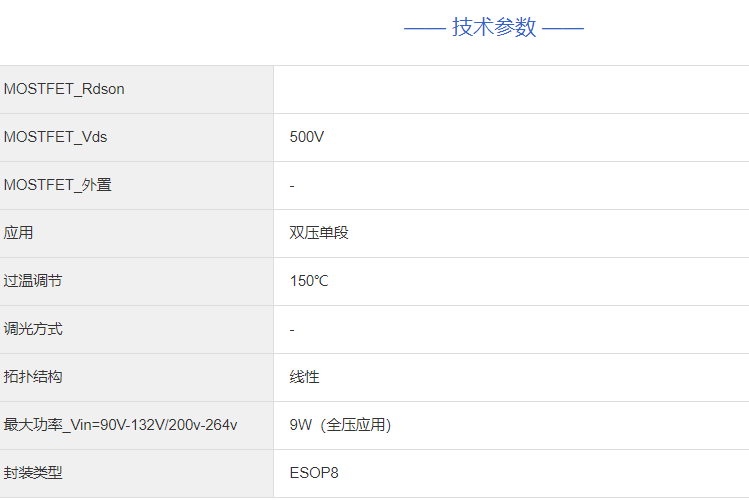
Task: Click the 封装类型 row label
Action: (x=33, y=473)
